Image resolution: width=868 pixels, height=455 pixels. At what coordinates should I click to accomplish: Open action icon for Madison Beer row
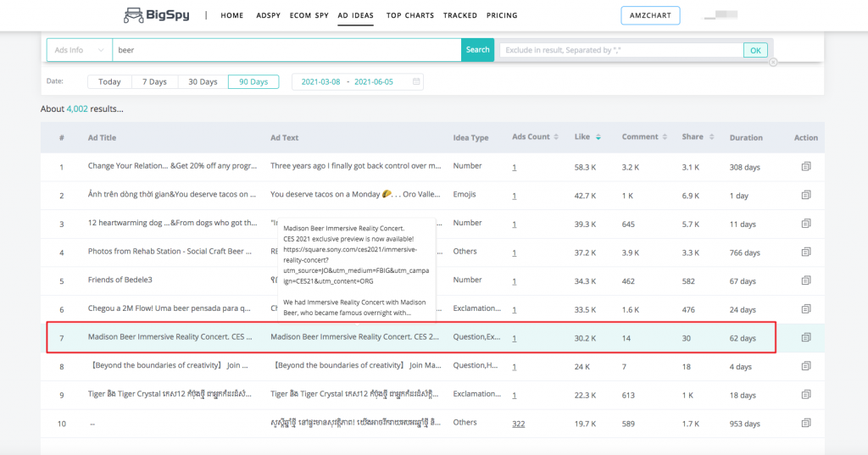[806, 337]
